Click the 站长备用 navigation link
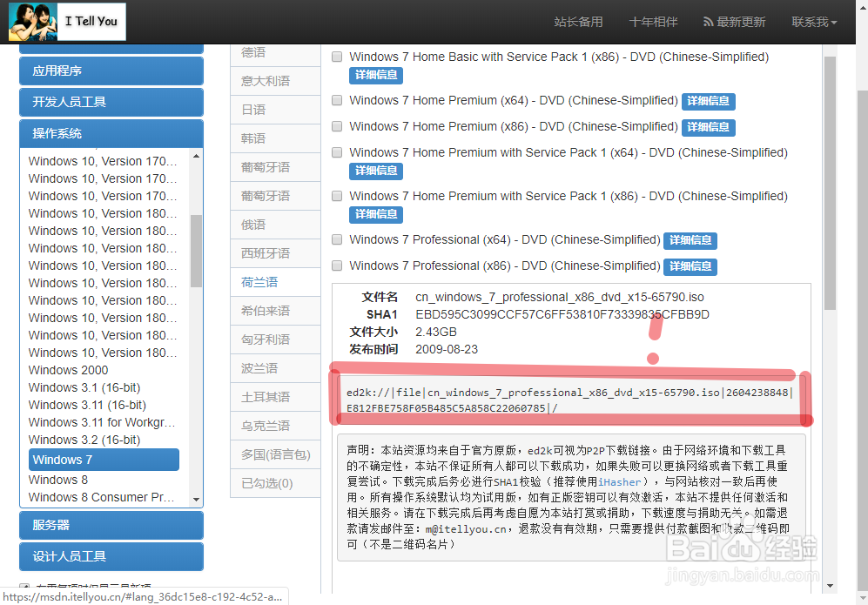The image size is (868, 605). pyautogui.click(x=578, y=21)
